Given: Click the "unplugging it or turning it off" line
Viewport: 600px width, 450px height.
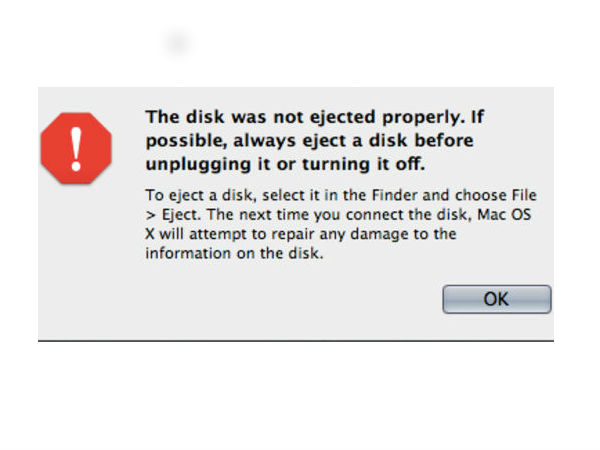Looking at the screenshot, I should point(285,164).
